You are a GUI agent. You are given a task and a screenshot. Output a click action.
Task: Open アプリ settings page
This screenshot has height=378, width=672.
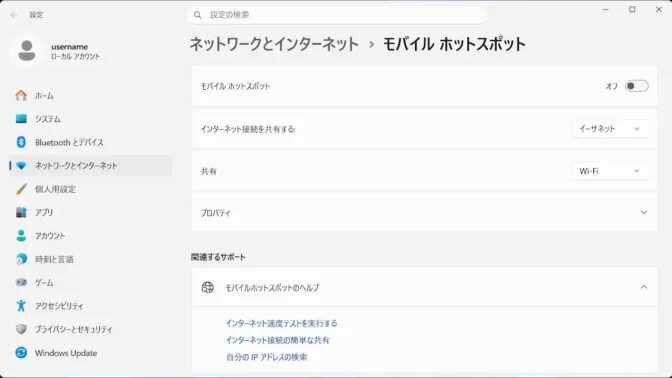(90, 212)
